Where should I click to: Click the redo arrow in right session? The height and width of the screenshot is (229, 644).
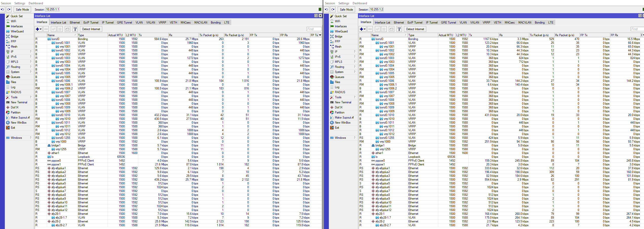333,9
